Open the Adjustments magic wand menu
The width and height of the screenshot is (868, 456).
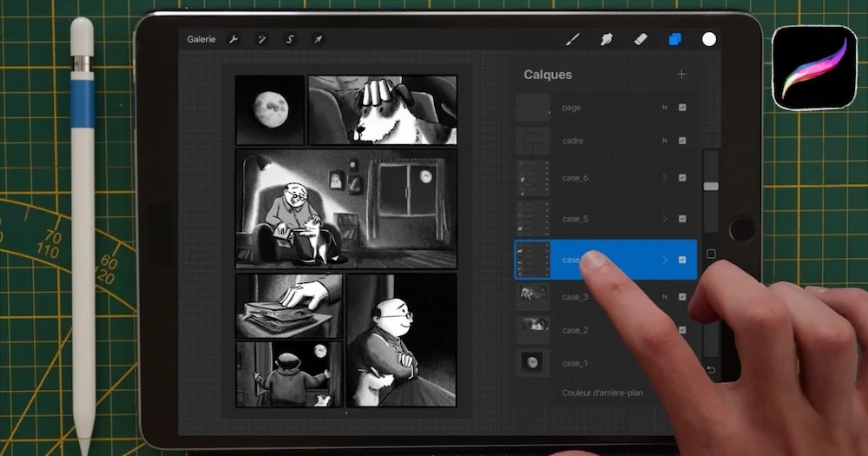tap(262, 39)
